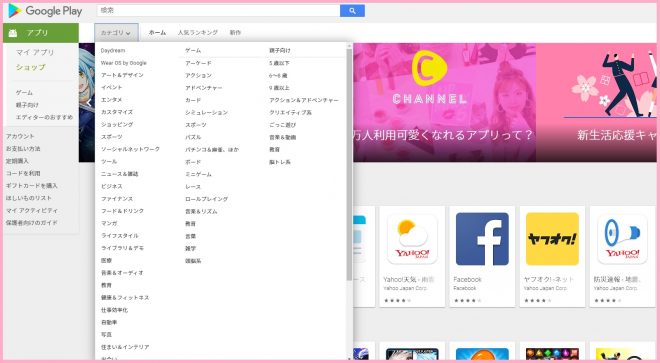Image resolution: width=660 pixels, height=363 pixels.
Task: Collapse the カテゴリ dropdown
Action: [x=116, y=32]
